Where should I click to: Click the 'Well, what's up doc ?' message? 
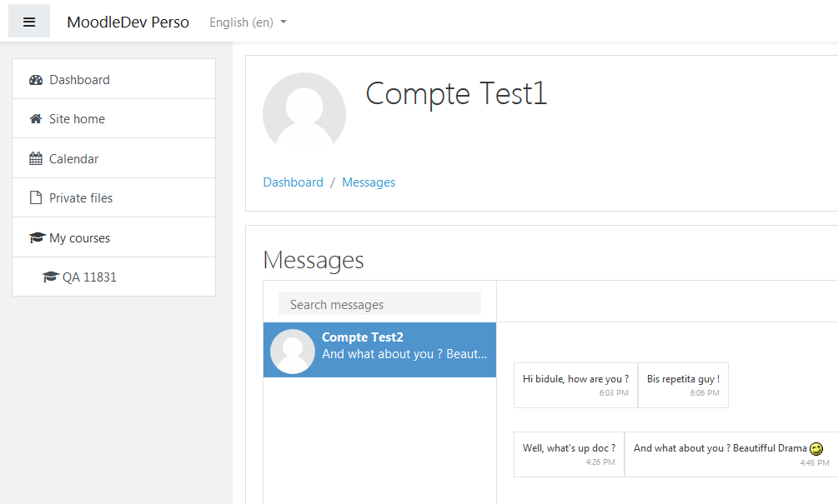569,454
